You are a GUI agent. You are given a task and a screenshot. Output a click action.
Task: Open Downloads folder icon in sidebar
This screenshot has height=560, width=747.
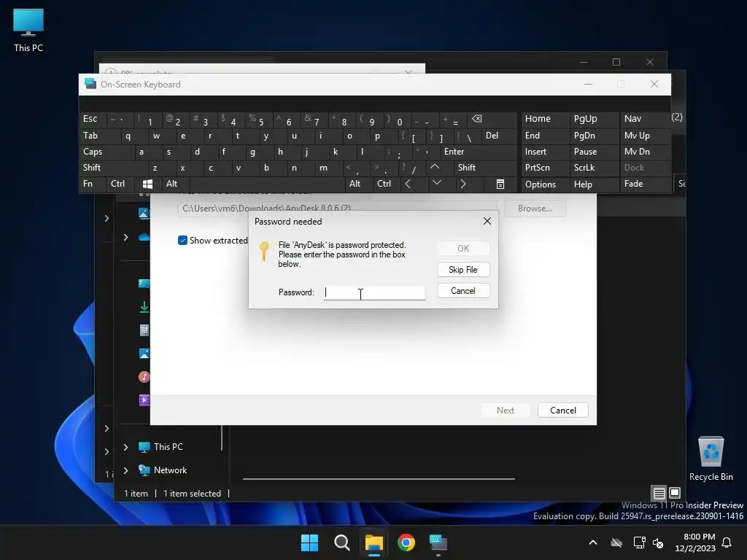[x=144, y=307]
